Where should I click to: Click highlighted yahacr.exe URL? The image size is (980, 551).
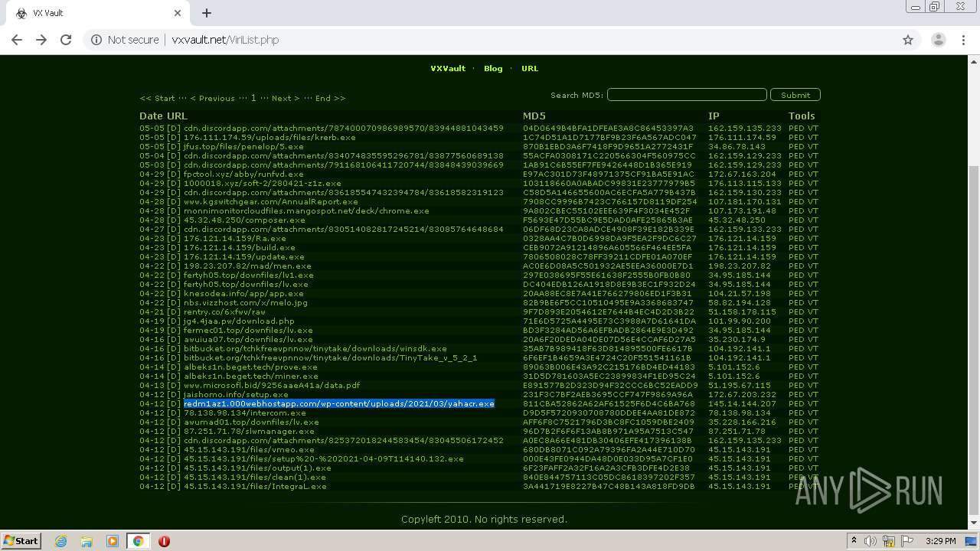tap(339, 404)
